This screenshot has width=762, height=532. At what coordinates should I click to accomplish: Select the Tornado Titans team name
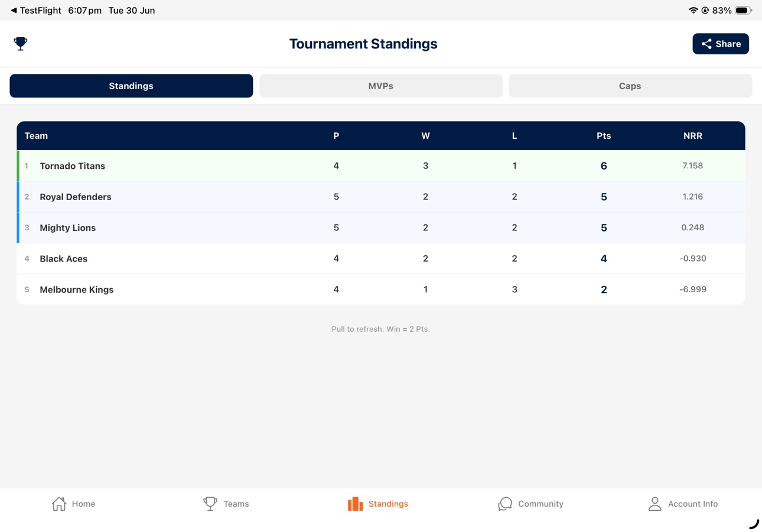pyautogui.click(x=72, y=166)
